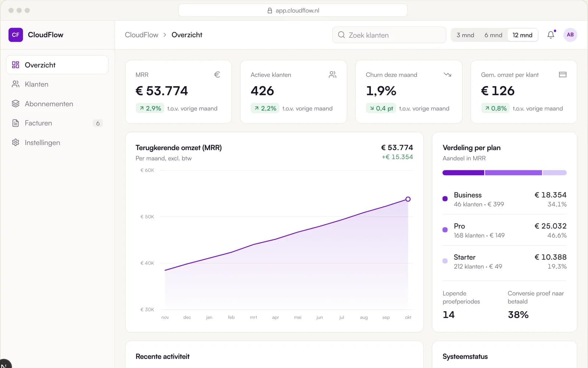Click the 2,9% badge on MRR card
The height and width of the screenshot is (368, 588).
(150, 108)
